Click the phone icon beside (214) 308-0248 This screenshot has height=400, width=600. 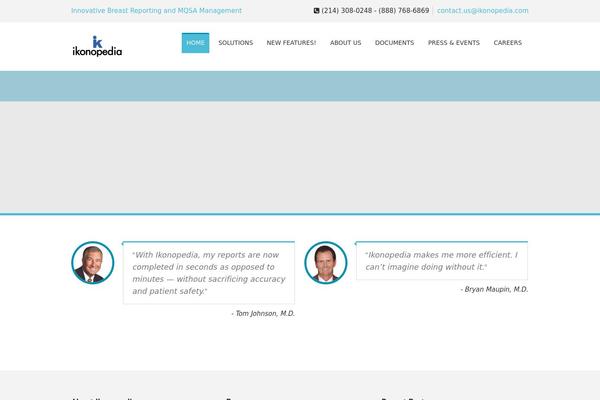[316, 11]
